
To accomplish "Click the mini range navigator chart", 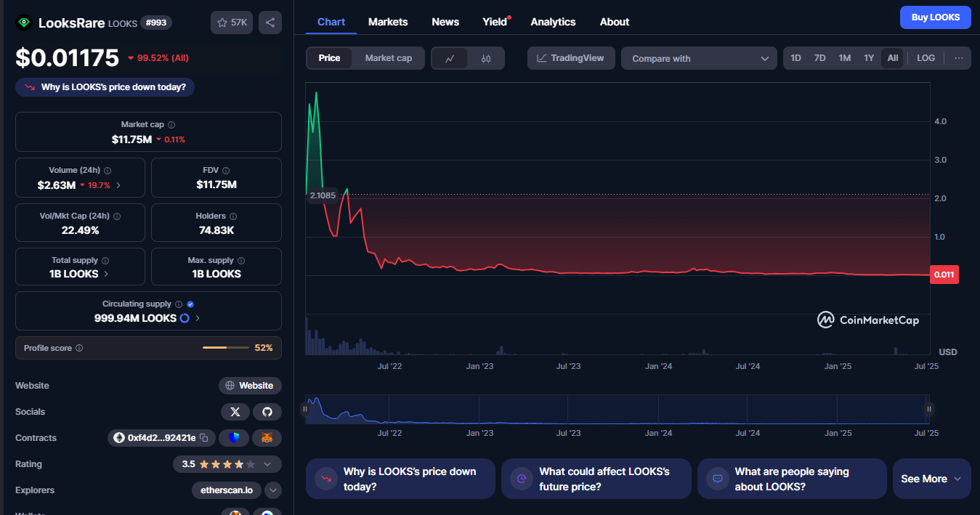I will click(x=617, y=410).
